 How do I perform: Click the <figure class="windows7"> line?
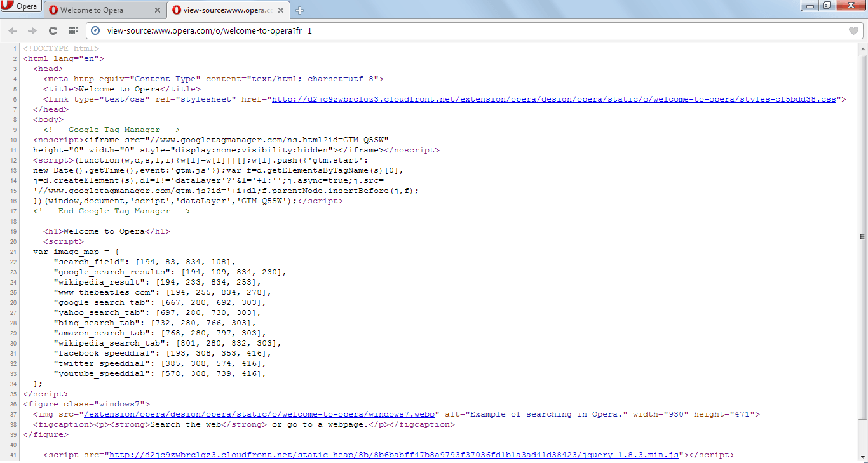click(86, 404)
